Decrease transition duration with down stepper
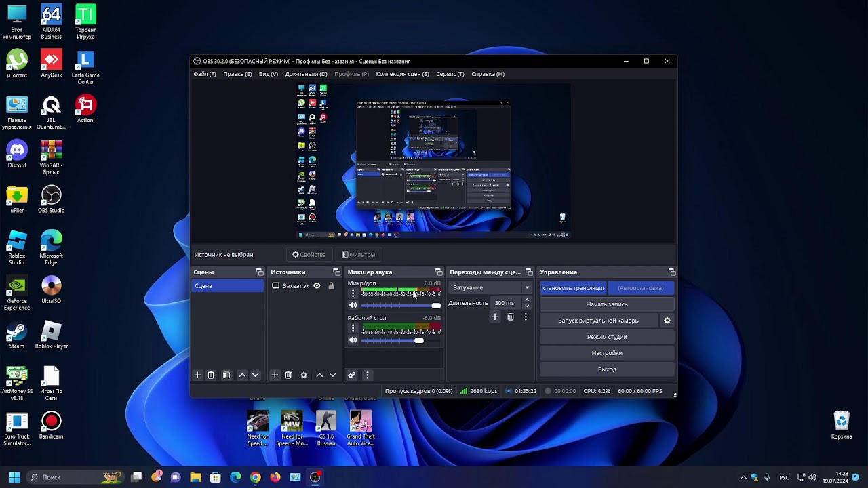 [527, 306]
